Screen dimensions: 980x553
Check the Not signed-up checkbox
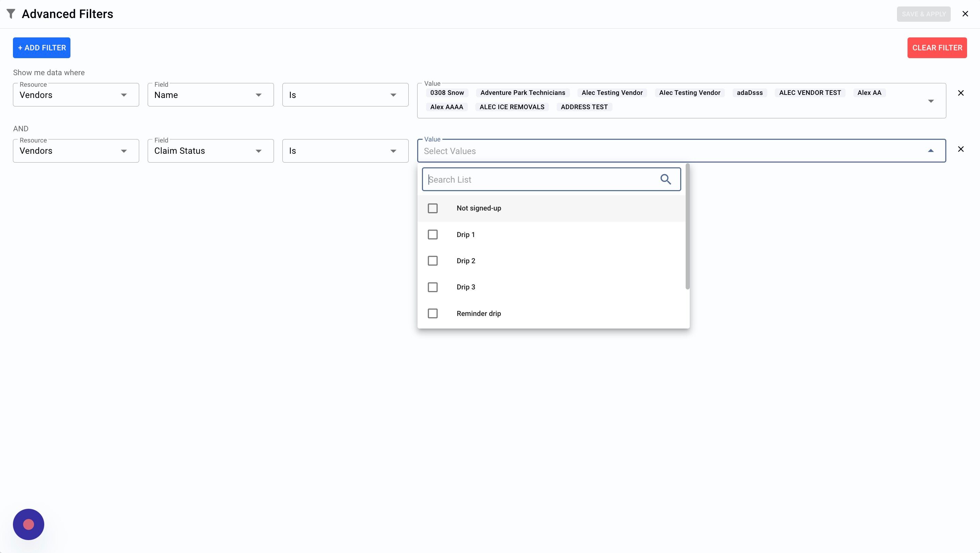432,208
